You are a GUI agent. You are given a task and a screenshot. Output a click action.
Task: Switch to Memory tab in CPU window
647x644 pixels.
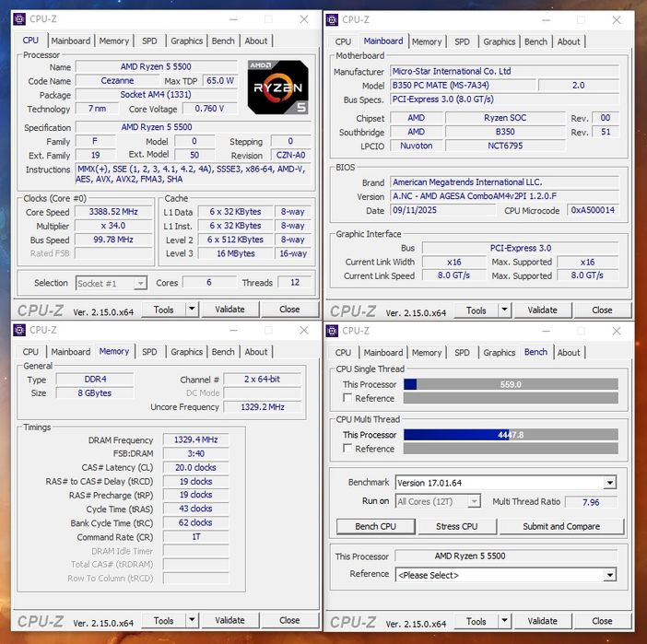tap(114, 41)
